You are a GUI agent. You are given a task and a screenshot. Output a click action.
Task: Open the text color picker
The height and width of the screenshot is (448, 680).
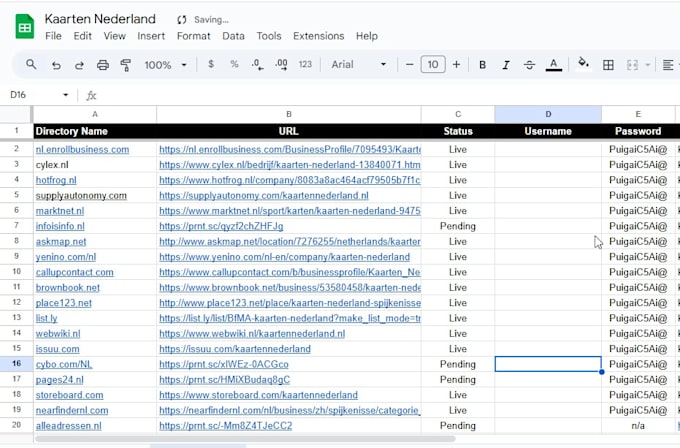553,65
